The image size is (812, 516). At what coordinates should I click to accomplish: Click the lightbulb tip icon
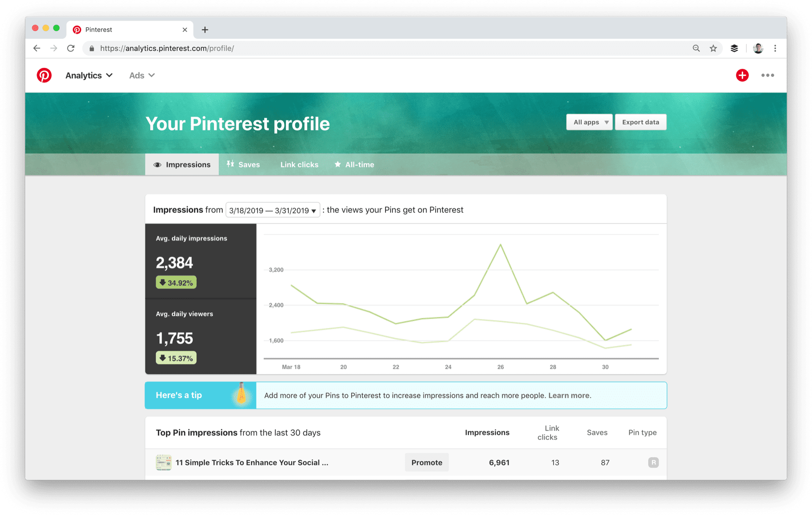click(241, 394)
